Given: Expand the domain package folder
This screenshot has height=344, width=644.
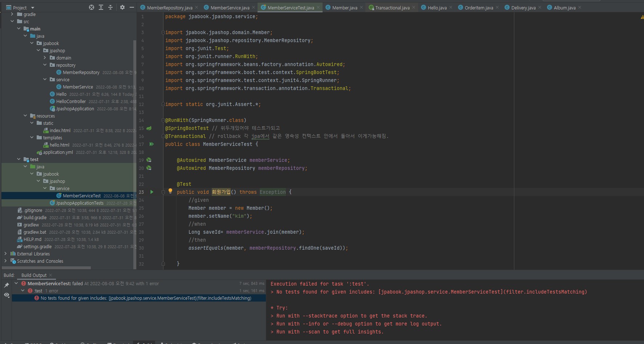Looking at the screenshot, I should pyautogui.click(x=45, y=58).
